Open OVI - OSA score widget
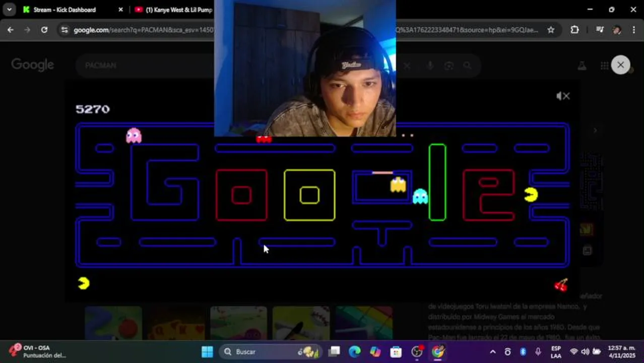 pos(38,351)
